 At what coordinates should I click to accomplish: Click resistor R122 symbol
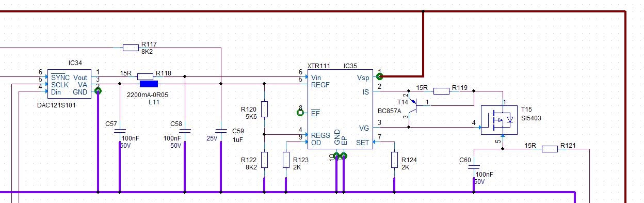point(264,160)
